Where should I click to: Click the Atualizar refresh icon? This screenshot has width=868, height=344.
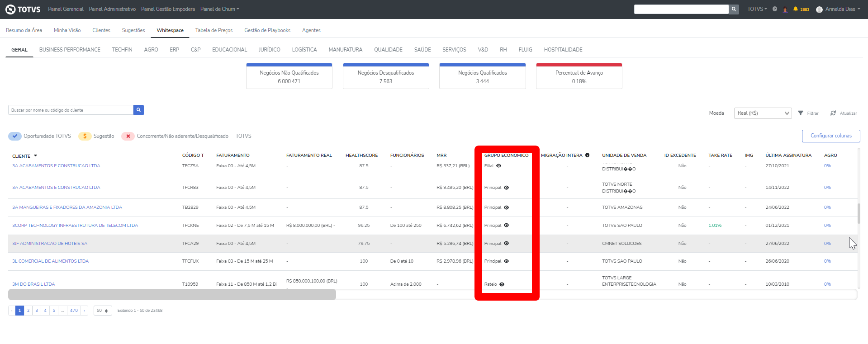point(833,113)
